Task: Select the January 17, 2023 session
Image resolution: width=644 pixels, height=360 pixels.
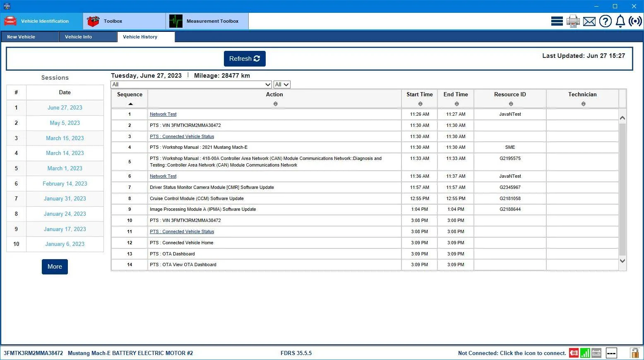Action: click(x=65, y=229)
